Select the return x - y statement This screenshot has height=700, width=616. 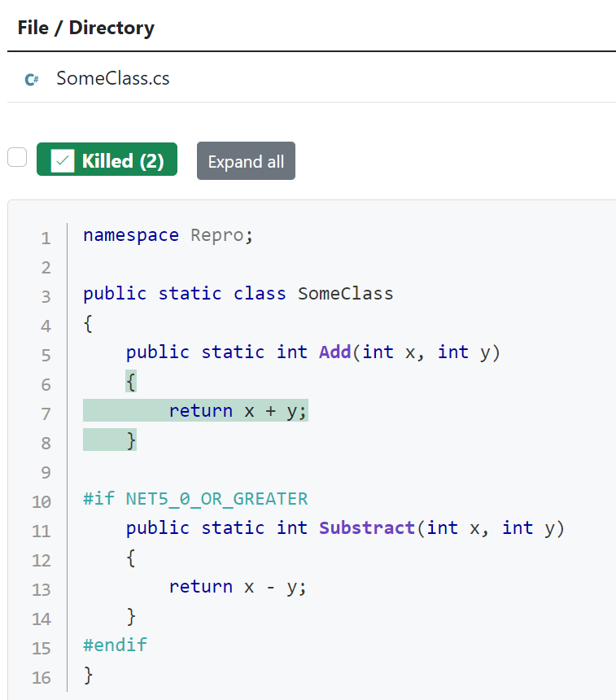[237, 586]
